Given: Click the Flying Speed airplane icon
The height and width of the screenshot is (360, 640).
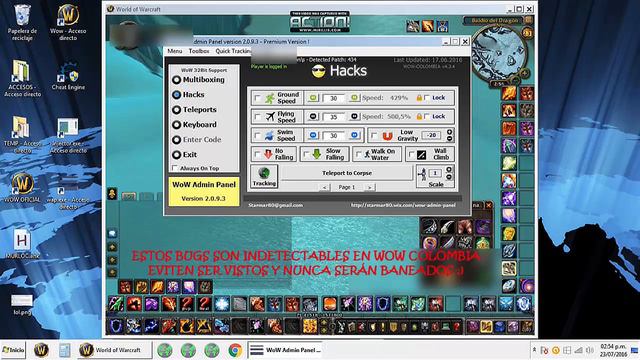Looking at the screenshot, I should 270,117.
